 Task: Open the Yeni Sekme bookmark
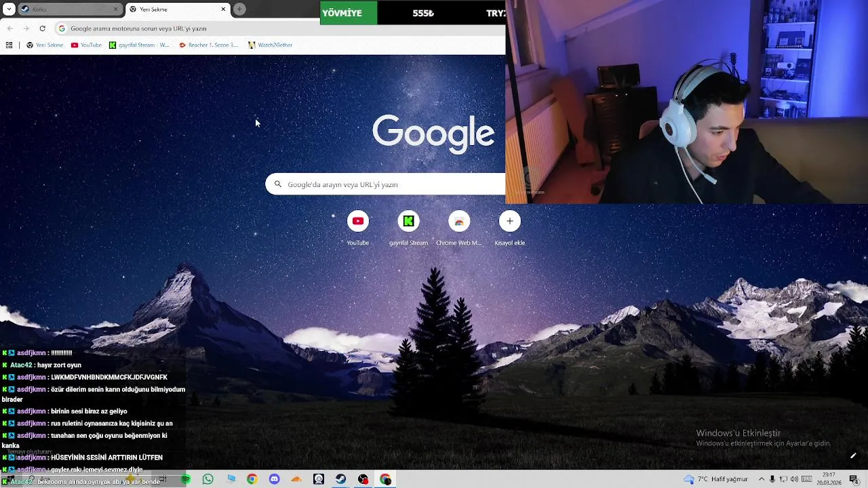45,45
